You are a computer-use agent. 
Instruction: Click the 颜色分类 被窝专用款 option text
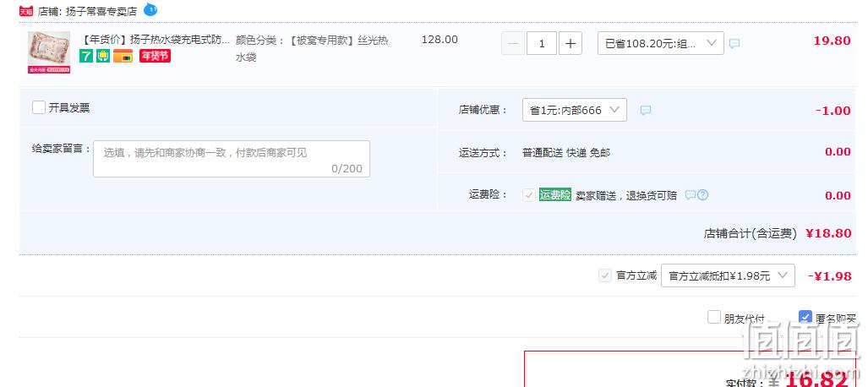(x=312, y=48)
